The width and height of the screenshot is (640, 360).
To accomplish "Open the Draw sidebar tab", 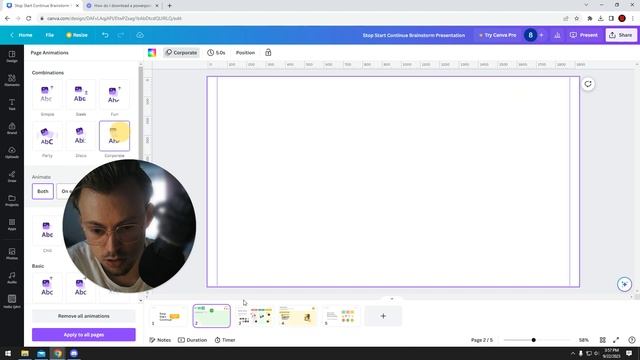I will coord(12,176).
